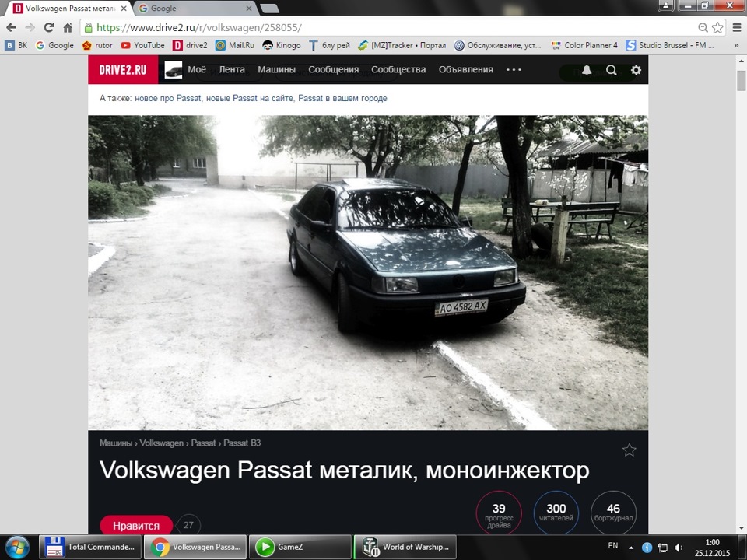The image size is (747, 560).
Task: Open the Лента menu item
Action: (232, 69)
